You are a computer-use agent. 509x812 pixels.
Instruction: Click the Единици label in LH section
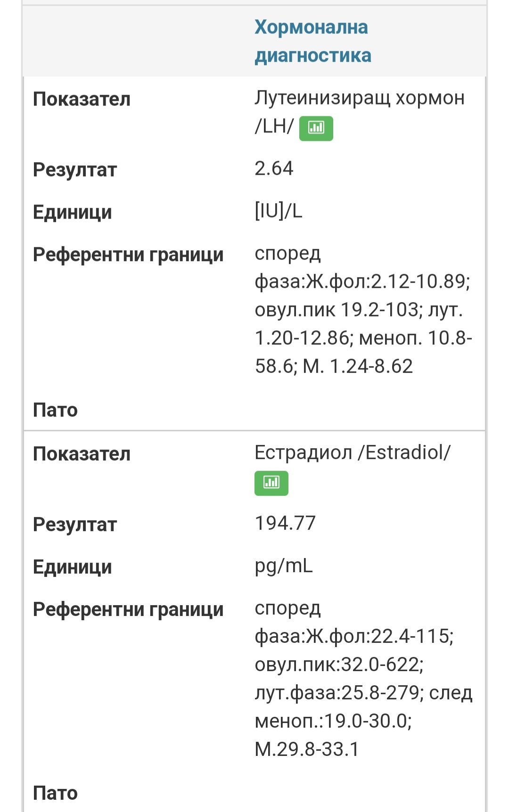73,212
